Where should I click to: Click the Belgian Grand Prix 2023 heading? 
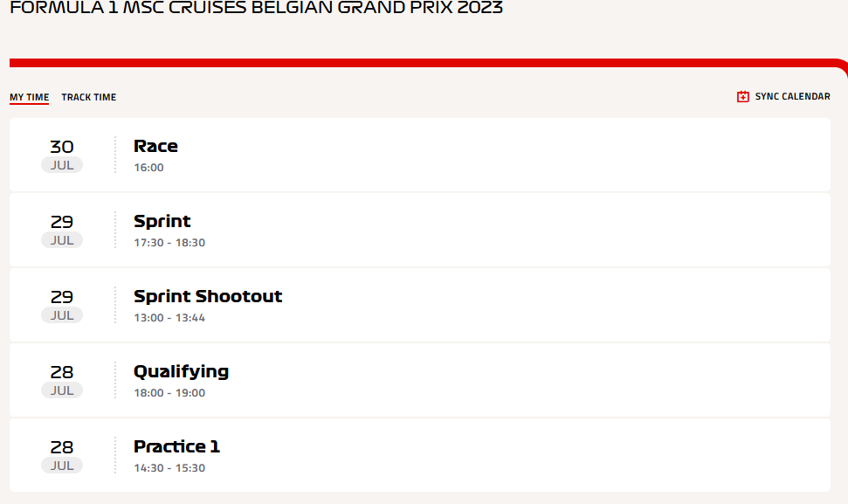point(257,8)
